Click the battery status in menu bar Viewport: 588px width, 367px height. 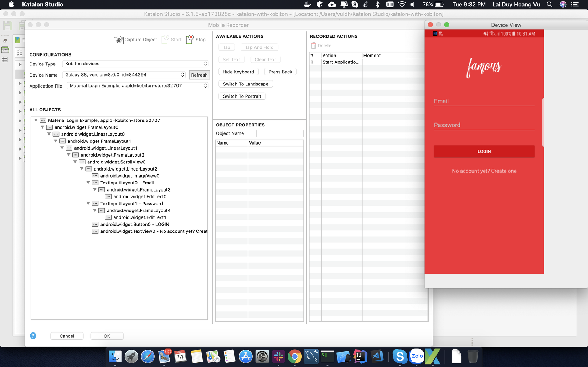point(433,4)
